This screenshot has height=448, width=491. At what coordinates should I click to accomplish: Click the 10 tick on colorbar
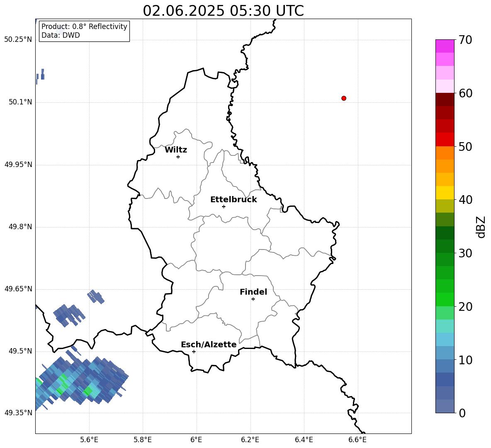[465, 360]
